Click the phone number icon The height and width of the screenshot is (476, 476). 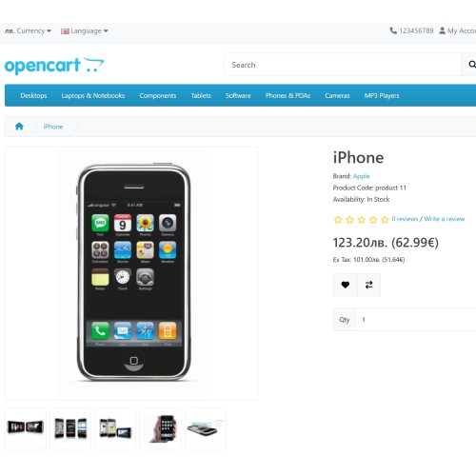point(393,30)
